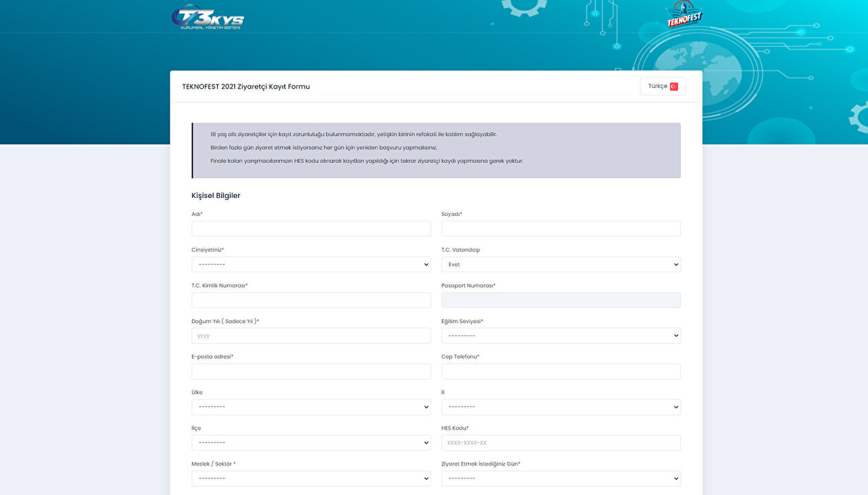Open the T.C. Vatandaşı dropdown
The image size is (868, 495).
(x=561, y=264)
